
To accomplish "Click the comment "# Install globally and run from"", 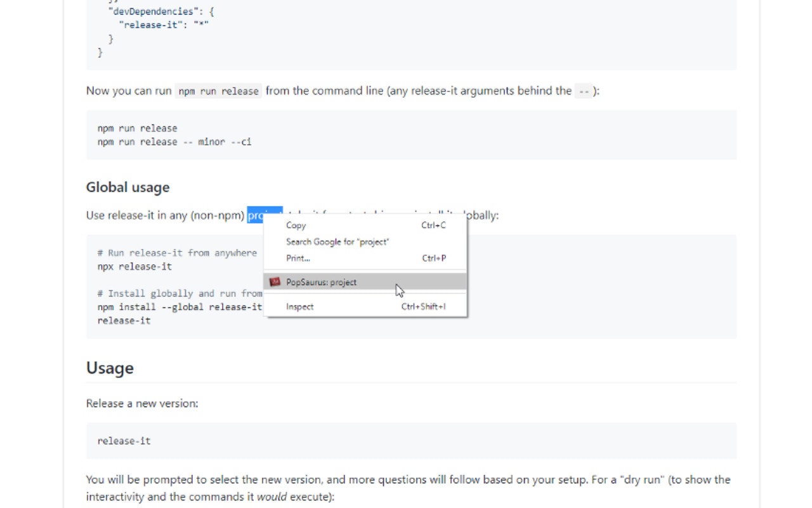I will coord(180,293).
